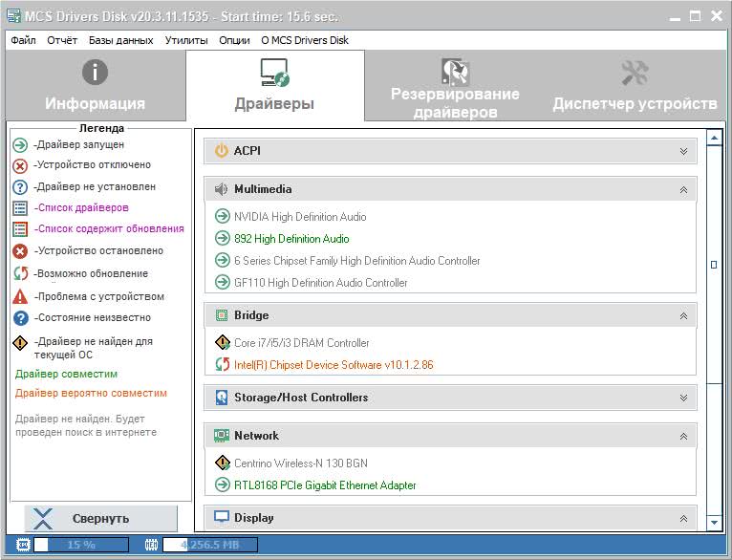Open the О MCS Drivers Disk menu
The image size is (732, 560).
tap(305, 40)
